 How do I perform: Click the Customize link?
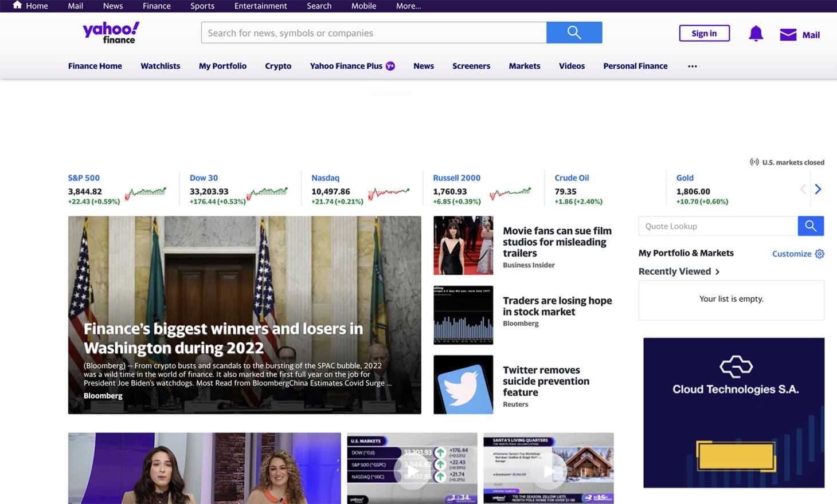792,254
